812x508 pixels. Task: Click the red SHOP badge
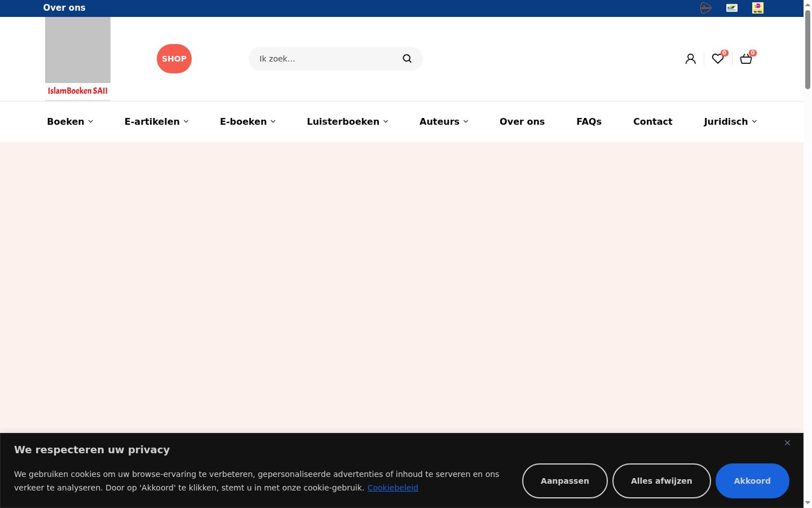point(174,59)
